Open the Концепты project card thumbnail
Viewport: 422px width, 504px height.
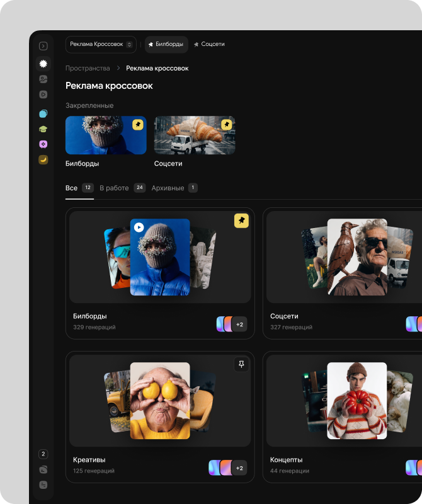356,401
